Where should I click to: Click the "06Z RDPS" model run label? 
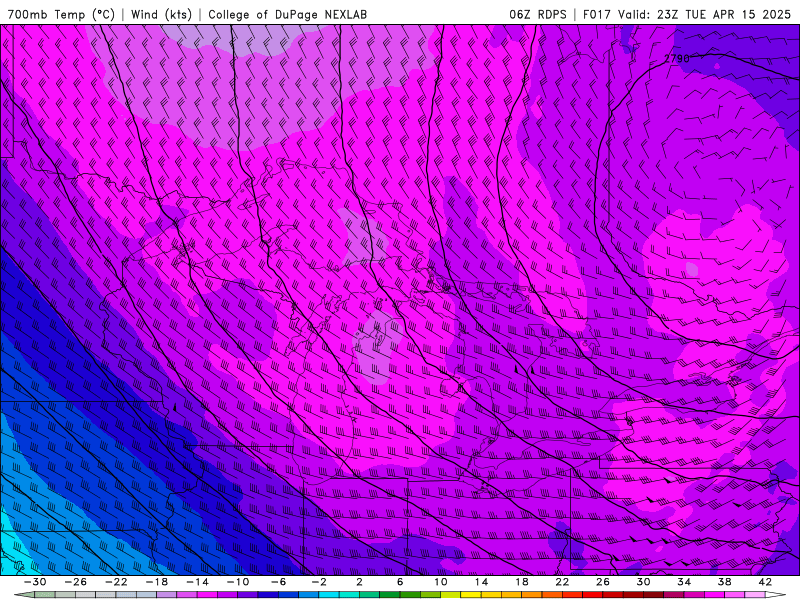tap(538, 14)
